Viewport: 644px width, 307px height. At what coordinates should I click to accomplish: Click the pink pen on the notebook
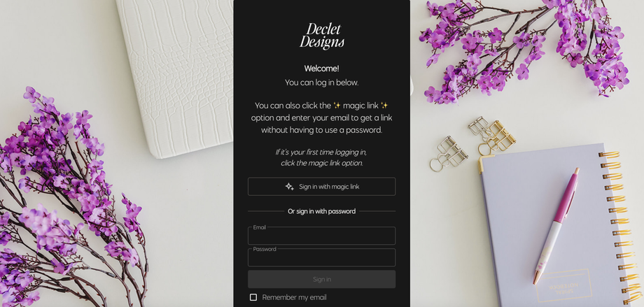click(556, 226)
